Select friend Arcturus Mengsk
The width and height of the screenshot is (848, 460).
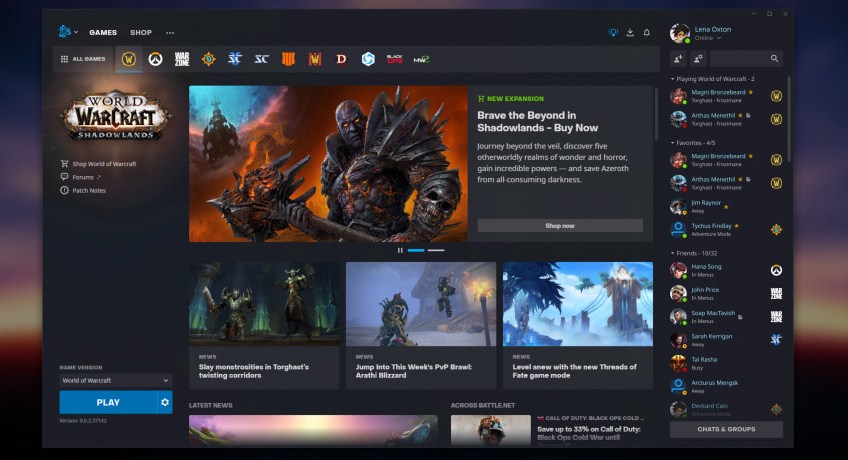point(725,386)
